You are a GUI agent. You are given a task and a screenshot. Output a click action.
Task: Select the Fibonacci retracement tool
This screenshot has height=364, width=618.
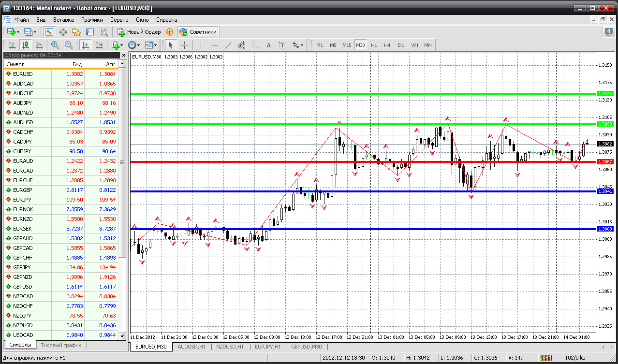click(x=255, y=45)
